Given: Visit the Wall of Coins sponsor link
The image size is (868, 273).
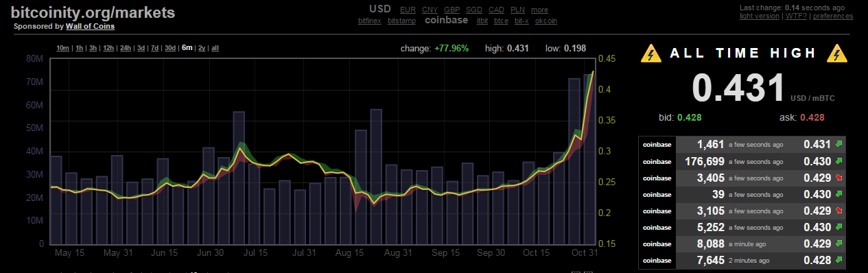Looking at the screenshot, I should pyautogui.click(x=90, y=26).
